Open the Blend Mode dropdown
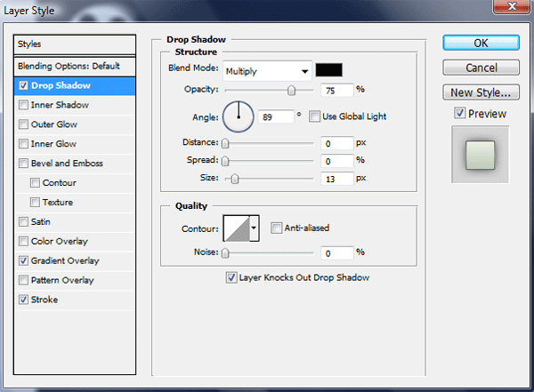This screenshot has width=534, height=392. [266, 70]
